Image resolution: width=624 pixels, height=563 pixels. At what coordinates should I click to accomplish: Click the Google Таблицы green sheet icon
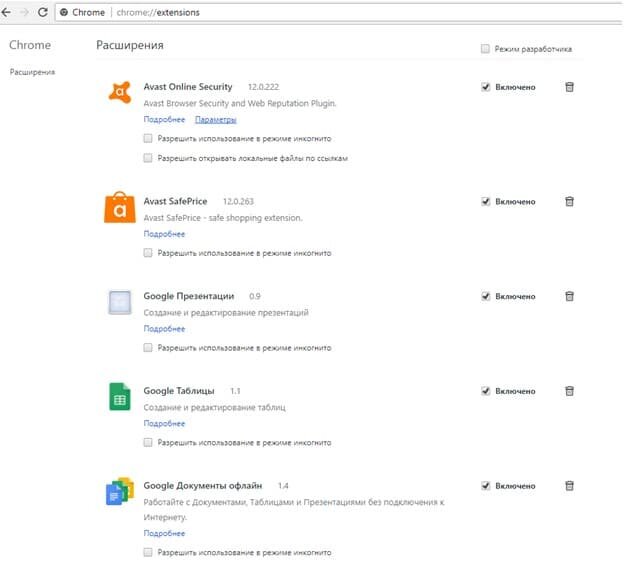click(x=120, y=396)
